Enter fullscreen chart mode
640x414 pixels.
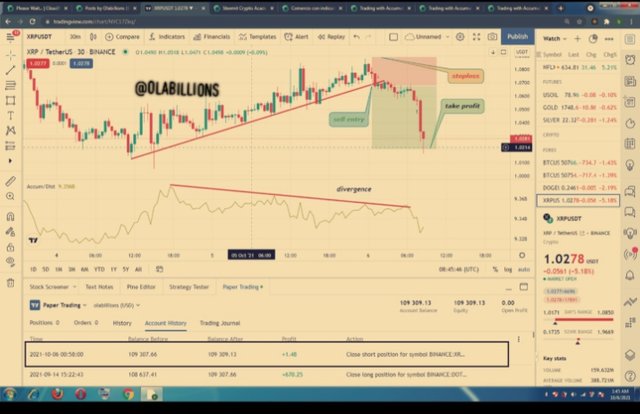coord(476,37)
